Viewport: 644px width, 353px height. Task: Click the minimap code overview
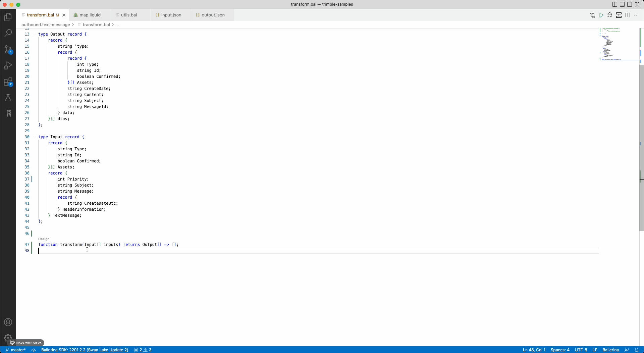(619, 44)
